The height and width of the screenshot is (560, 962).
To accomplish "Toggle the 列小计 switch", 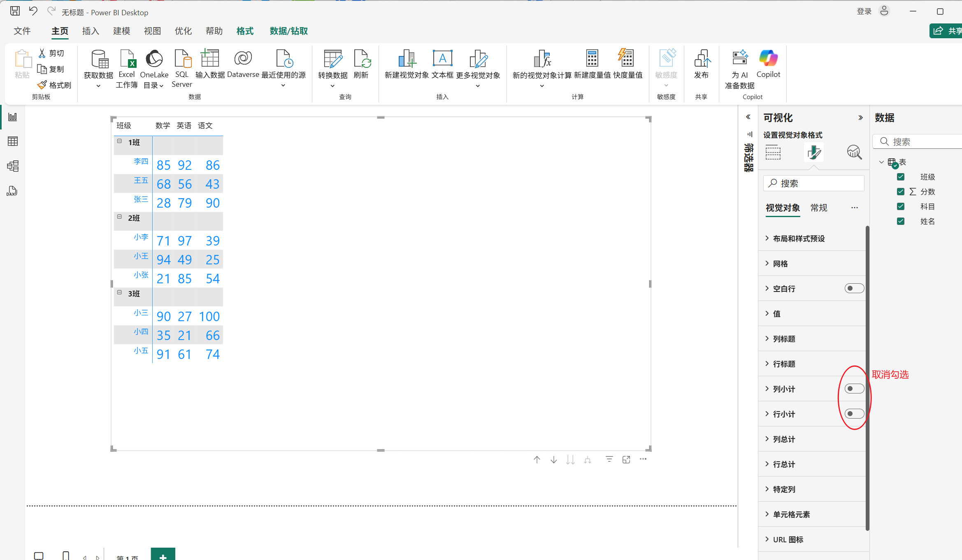I will coord(854,389).
